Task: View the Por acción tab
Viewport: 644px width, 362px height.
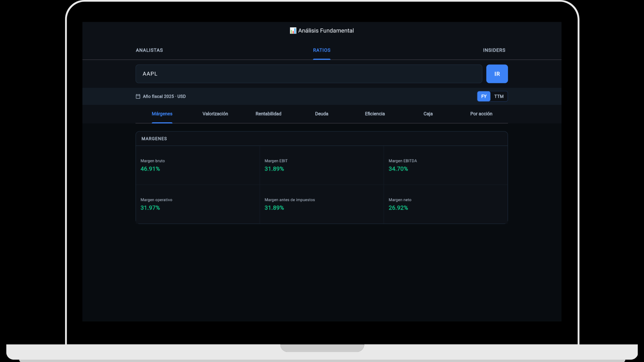Action: click(481, 114)
